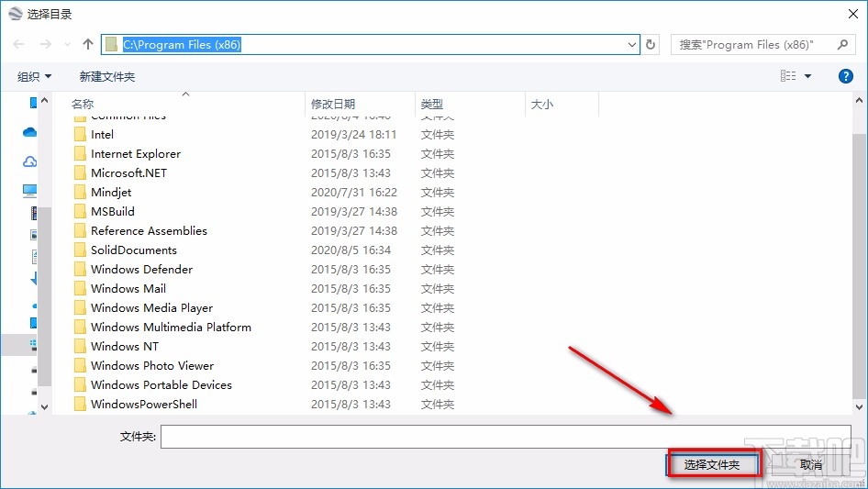Sort by 大小 column header
868x489 pixels.
click(x=541, y=104)
